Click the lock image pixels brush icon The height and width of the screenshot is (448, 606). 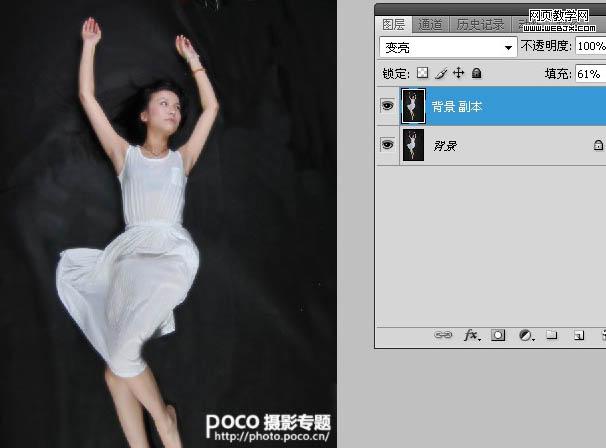point(441,73)
